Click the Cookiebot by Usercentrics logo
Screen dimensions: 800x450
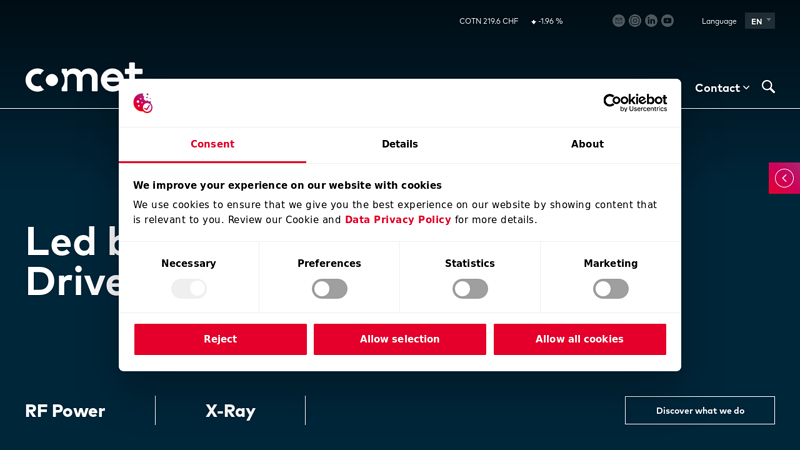tap(635, 103)
